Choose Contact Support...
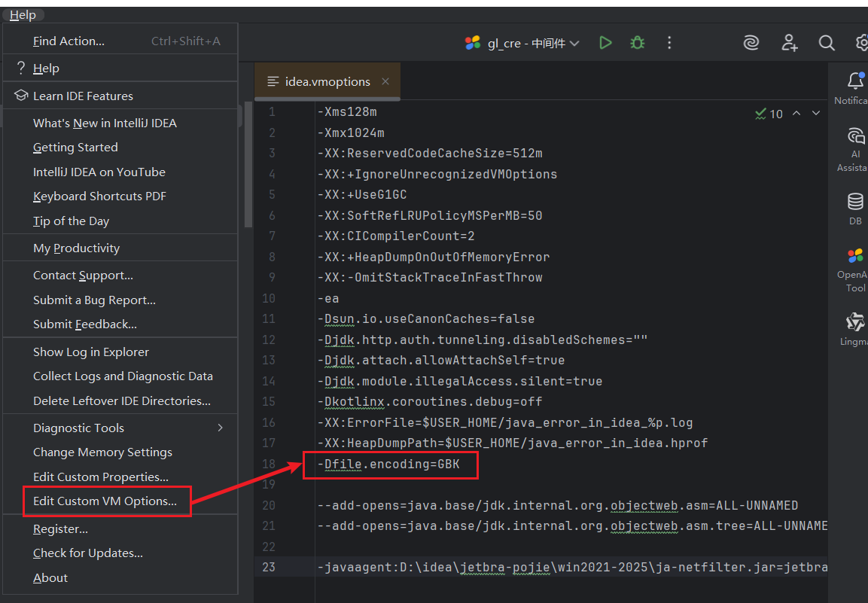 click(x=120, y=276)
